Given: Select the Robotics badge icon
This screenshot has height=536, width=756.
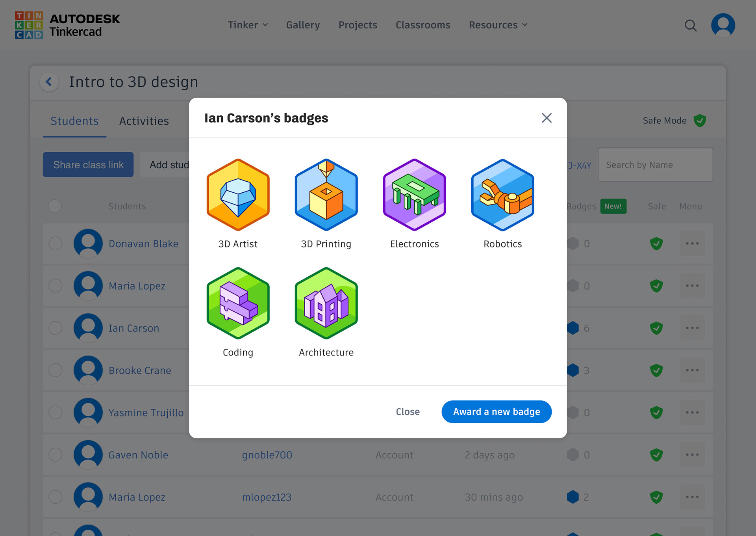Looking at the screenshot, I should [x=502, y=195].
